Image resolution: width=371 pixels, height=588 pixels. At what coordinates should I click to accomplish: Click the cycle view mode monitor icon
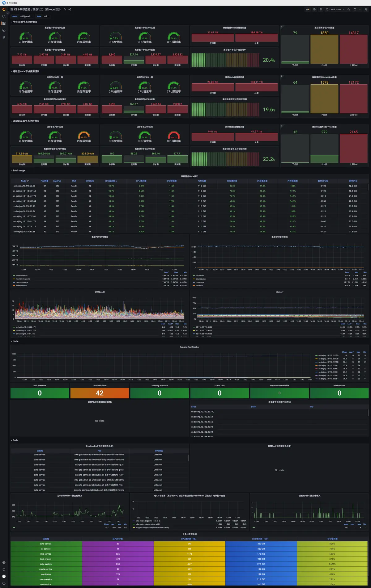pos(366,10)
